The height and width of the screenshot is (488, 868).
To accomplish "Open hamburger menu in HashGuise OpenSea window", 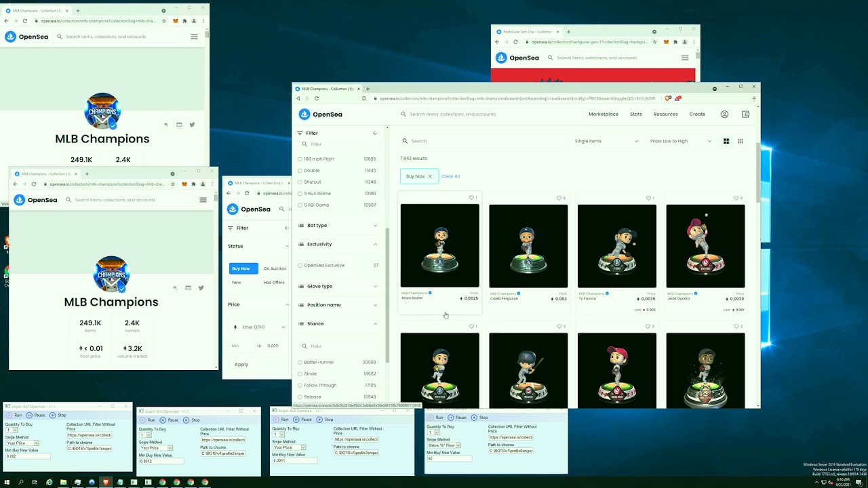I will (685, 58).
